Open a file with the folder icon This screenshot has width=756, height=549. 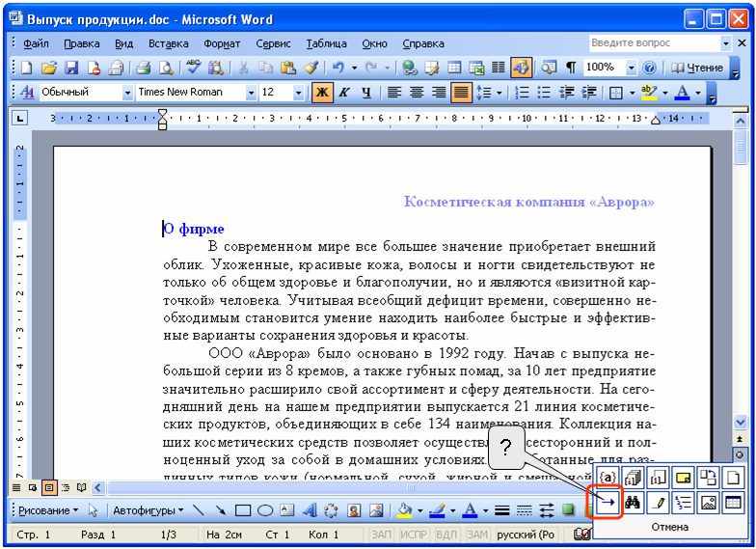[48, 68]
